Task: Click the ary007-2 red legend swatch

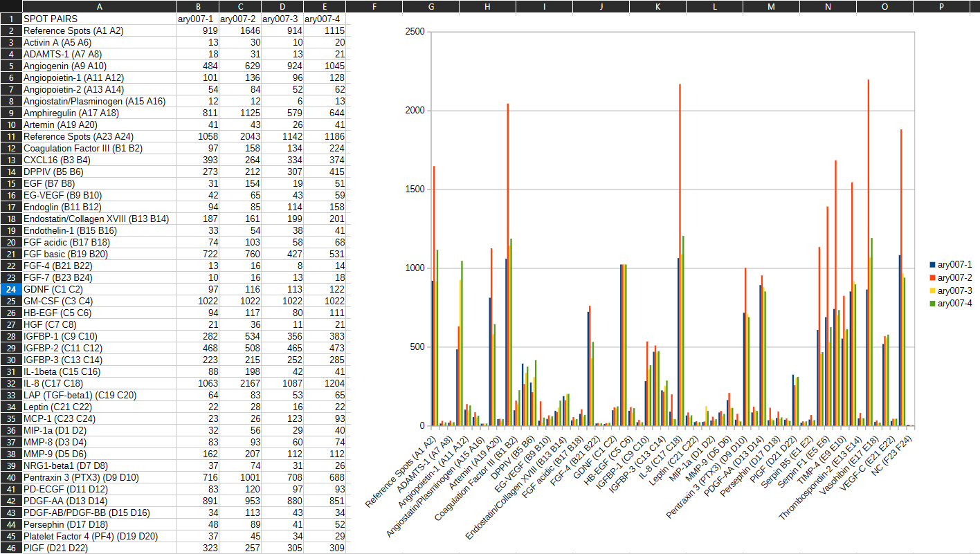Action: 932,277
